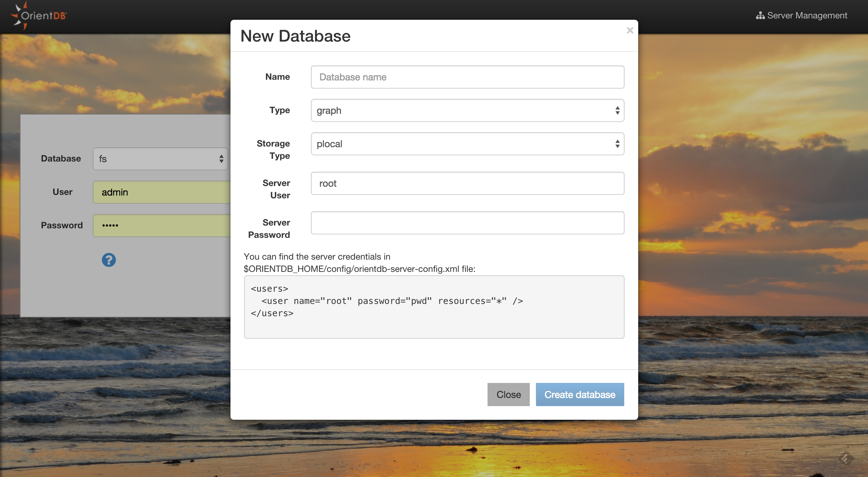Open Server Management via its network icon
The height and width of the screenshot is (477, 868).
point(760,15)
